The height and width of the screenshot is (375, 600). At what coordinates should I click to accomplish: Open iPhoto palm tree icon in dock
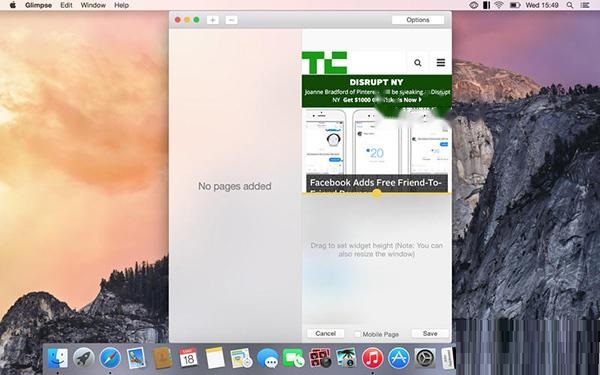(346, 358)
